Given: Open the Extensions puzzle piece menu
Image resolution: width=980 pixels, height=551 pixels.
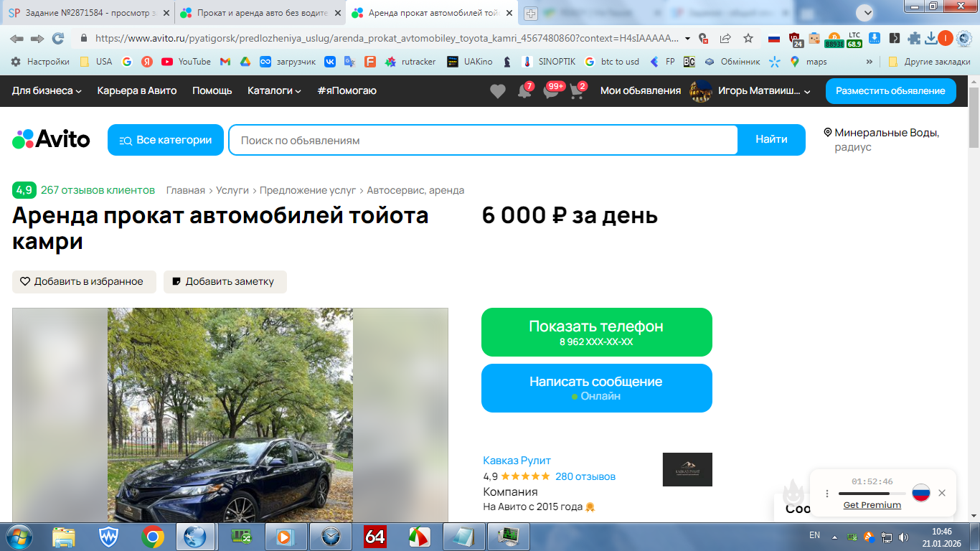Looking at the screenshot, I should pos(914,38).
